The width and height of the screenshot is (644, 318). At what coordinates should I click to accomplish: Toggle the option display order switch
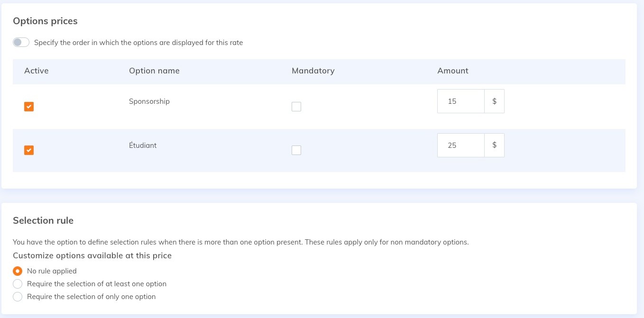tap(21, 43)
